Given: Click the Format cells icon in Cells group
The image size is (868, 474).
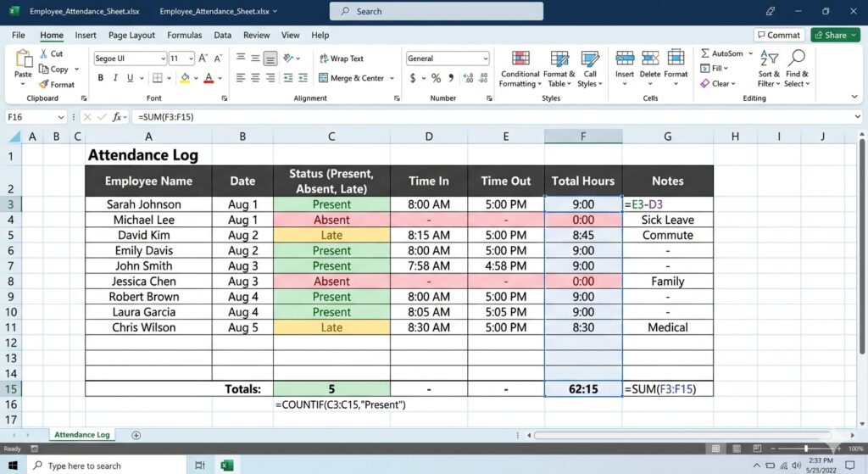Looking at the screenshot, I should tap(676, 59).
